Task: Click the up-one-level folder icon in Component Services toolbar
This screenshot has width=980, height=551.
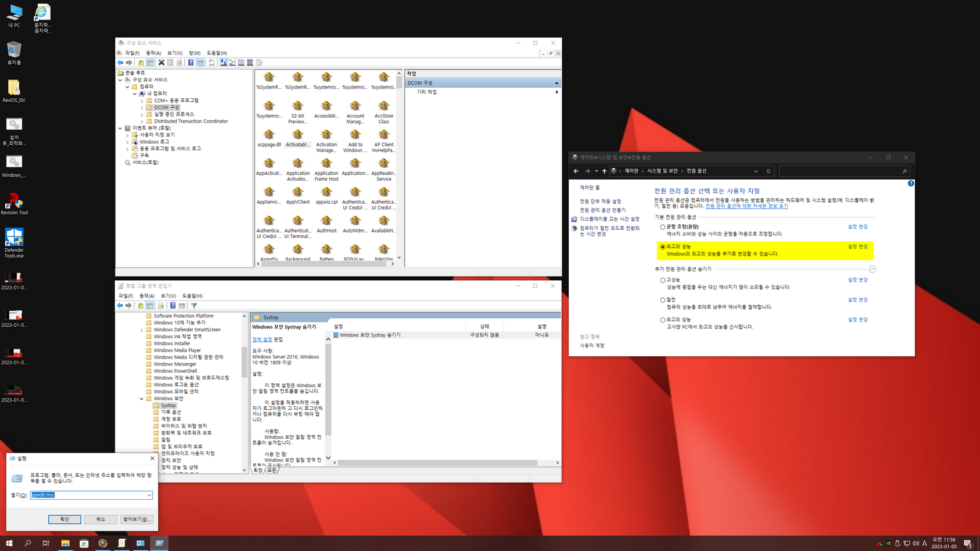Action: (x=141, y=62)
